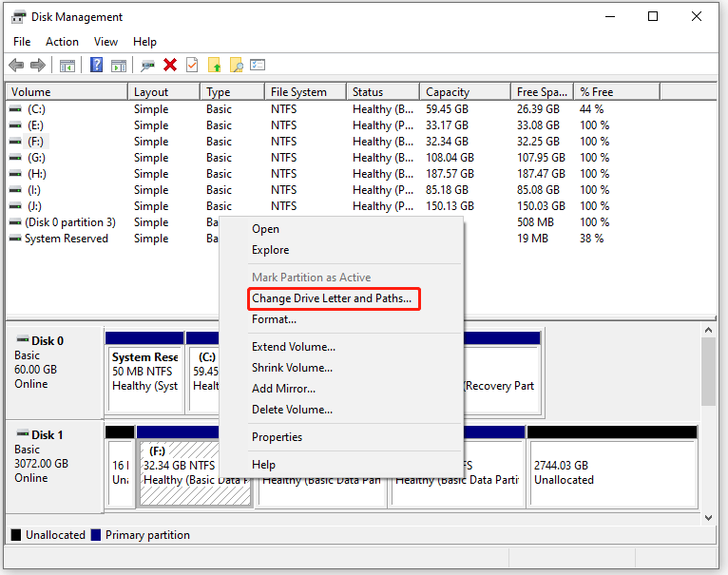Select System Reserved partition block on Disk 0
The width and height of the screenshot is (728, 575).
point(144,372)
